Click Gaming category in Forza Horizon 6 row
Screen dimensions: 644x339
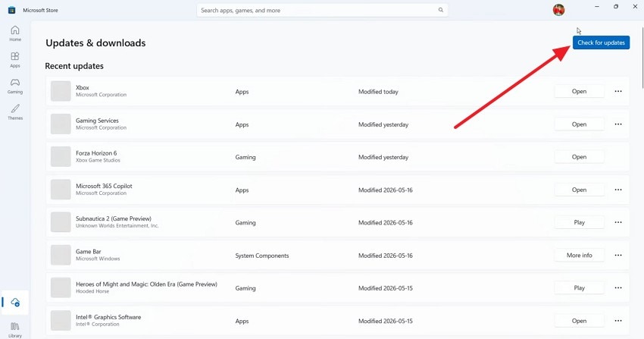(x=245, y=157)
